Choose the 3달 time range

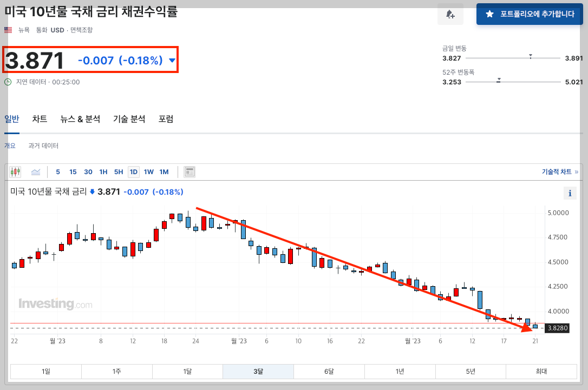[x=258, y=371]
